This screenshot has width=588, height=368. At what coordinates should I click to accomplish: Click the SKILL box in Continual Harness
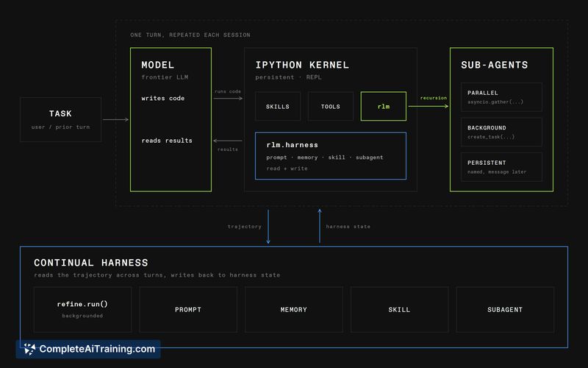pos(399,309)
